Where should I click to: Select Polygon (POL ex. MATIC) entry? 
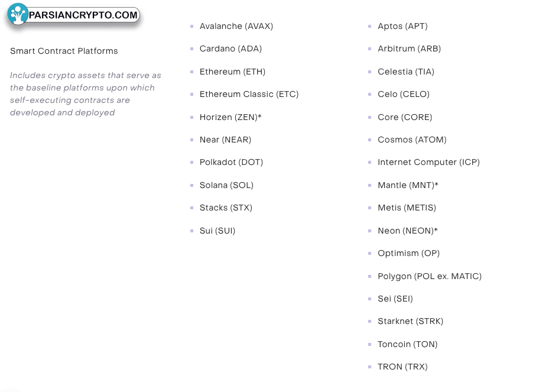click(430, 276)
